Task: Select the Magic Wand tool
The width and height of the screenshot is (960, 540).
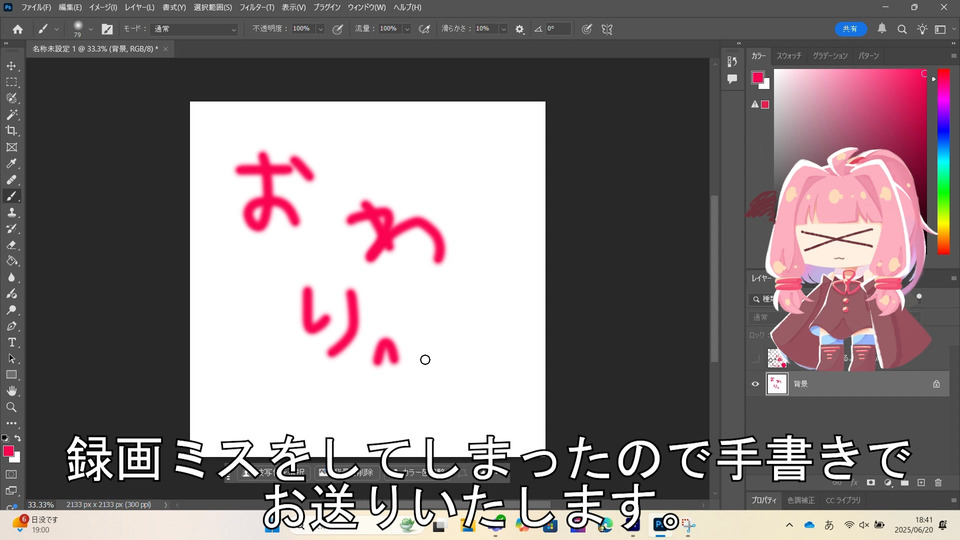Action: (12, 114)
